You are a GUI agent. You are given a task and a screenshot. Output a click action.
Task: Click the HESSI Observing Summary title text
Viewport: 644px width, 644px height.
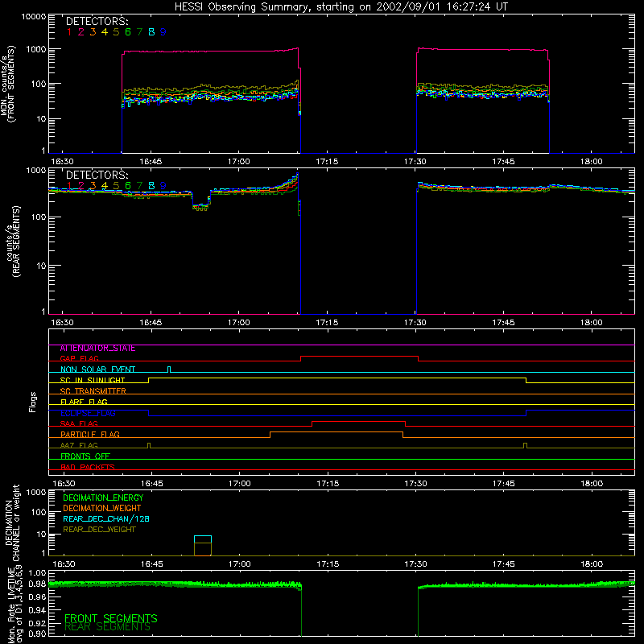point(341,7)
